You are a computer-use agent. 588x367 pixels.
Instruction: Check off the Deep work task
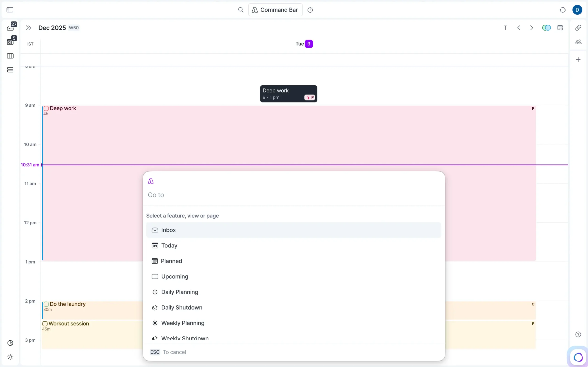click(47, 108)
